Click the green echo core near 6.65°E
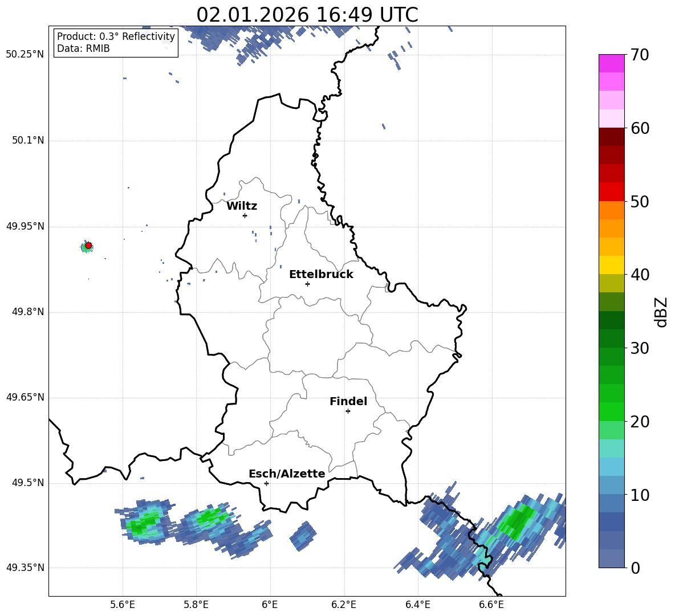This screenshot has height=616, width=675. click(518, 521)
